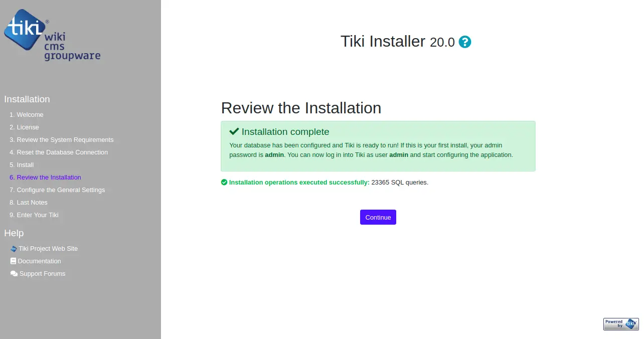Viewport: 644px width, 339px height.
Task: Open Configure the General Settings step
Action: coord(57,190)
